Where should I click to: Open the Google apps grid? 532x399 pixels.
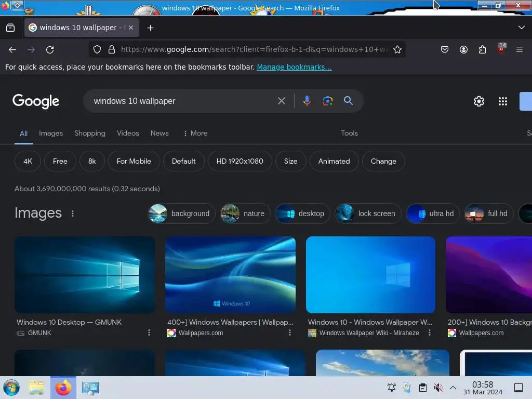pyautogui.click(x=503, y=101)
